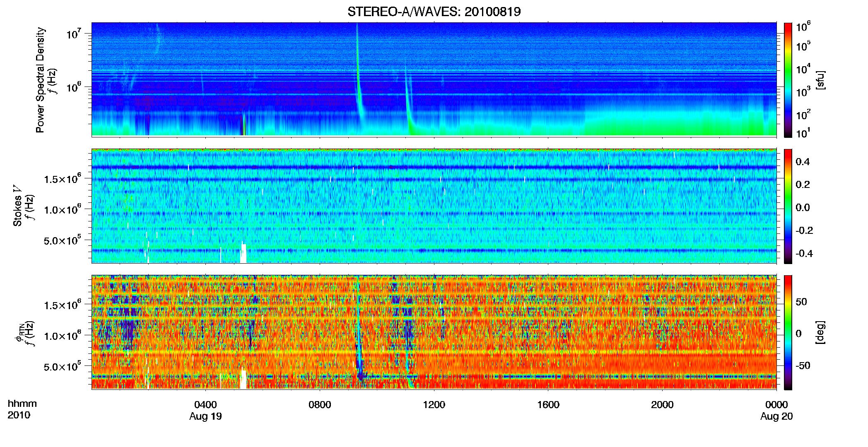
Task: Click the plot title STEREO-A/WAVES: 20100819
Action: tap(434, 12)
